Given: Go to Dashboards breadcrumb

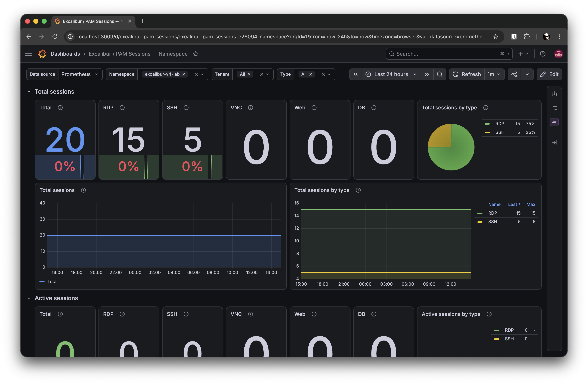Looking at the screenshot, I should [x=65, y=54].
